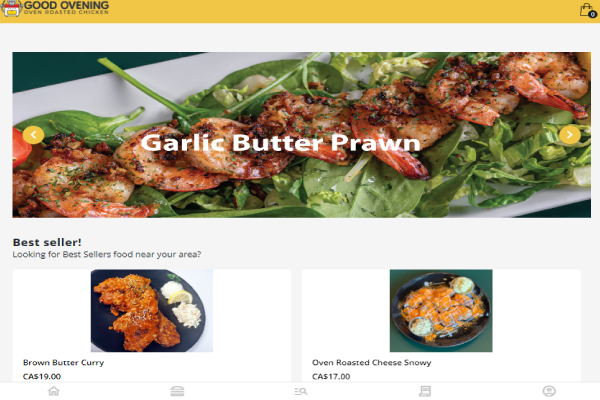
Task: Click the CA$17.00 price label
Action: 331,376
